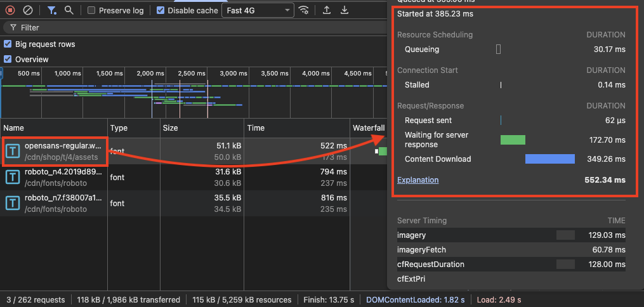
Task: Click the 2,000 ms overview timeline marker
Action: pos(150,74)
